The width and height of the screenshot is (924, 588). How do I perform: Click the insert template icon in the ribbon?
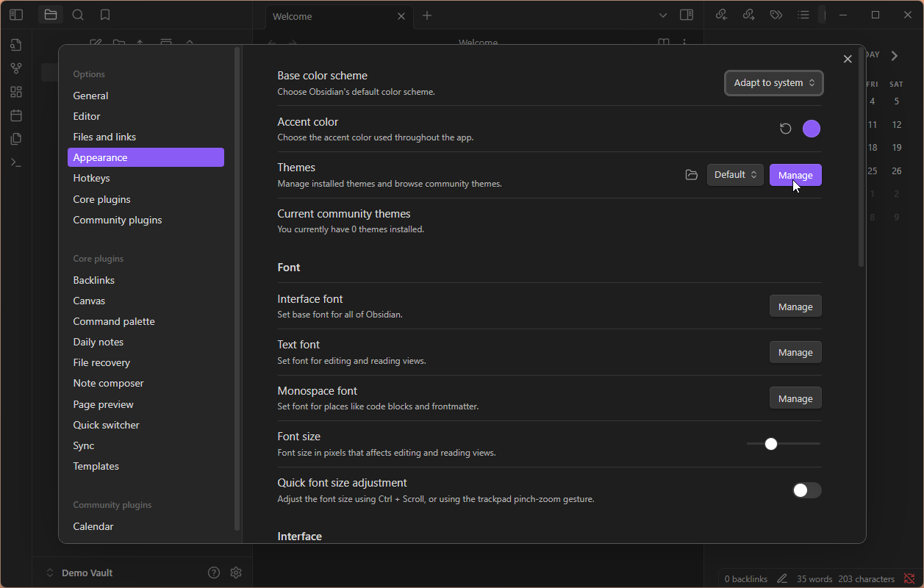[16, 139]
